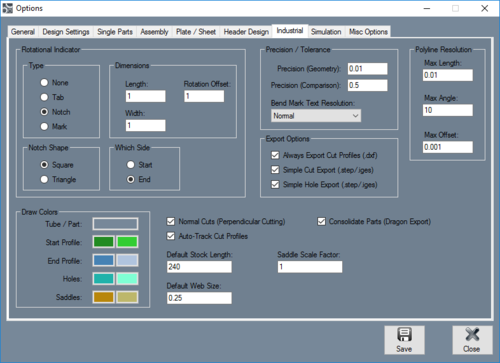500x363 pixels.
Task: Toggle Simple Hole Export (.step/.iges)
Action: (324, 185)
